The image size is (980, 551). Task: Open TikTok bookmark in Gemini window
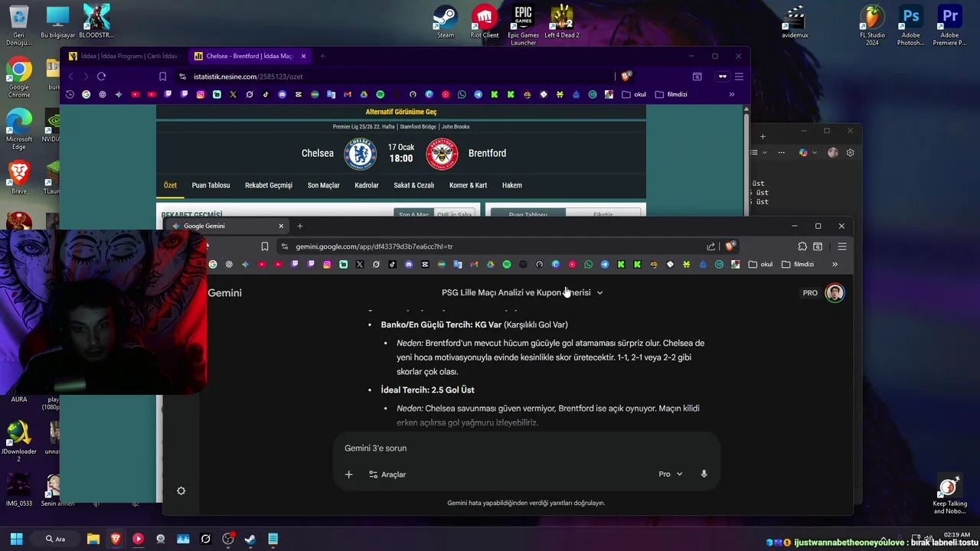tap(392, 265)
